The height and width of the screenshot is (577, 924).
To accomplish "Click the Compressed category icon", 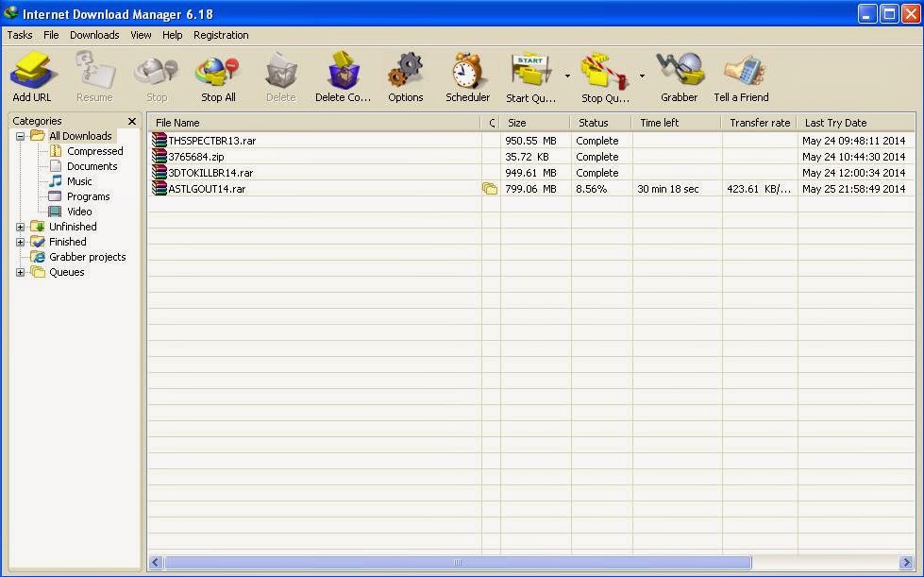I will (56, 151).
